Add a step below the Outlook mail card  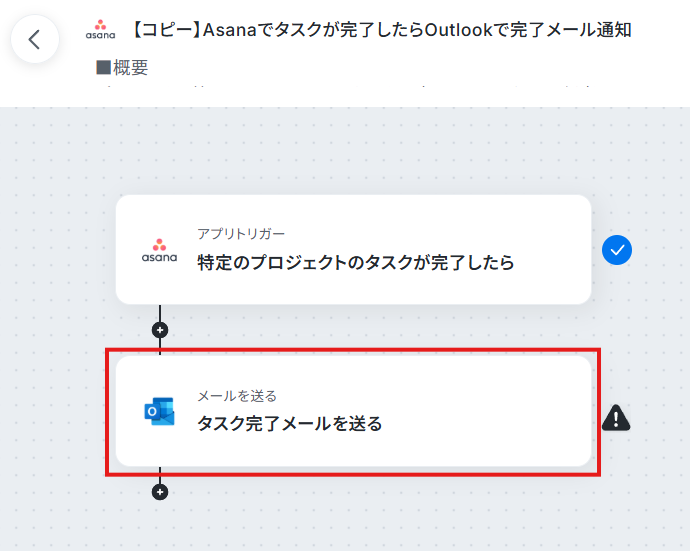pyautogui.click(x=160, y=492)
